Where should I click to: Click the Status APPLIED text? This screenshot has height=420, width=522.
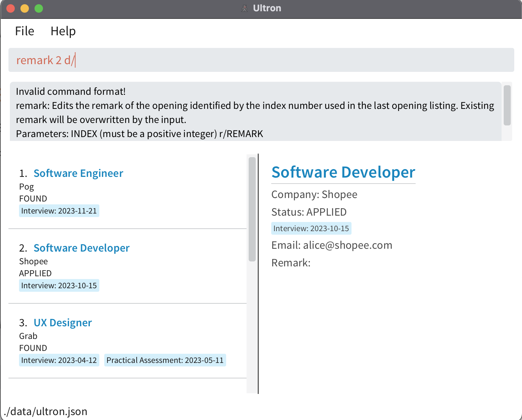(309, 212)
